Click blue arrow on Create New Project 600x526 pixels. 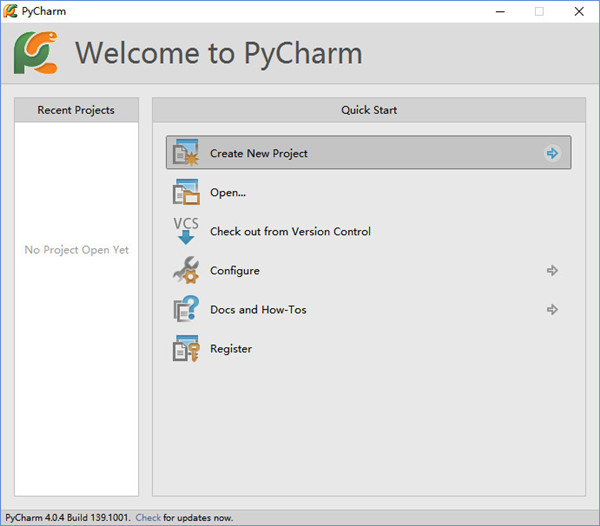[552, 153]
